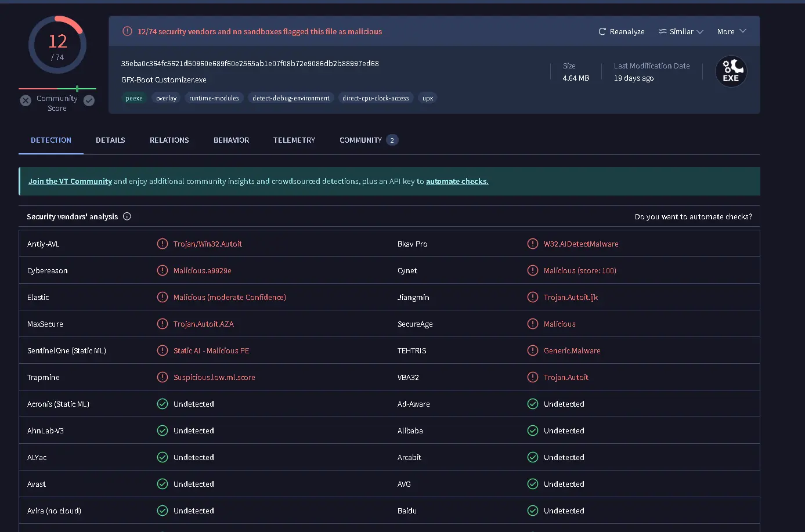Screen dimensions: 805x532
Task: Click the info icon beside Security vendors' analysis
Action: coord(127,216)
